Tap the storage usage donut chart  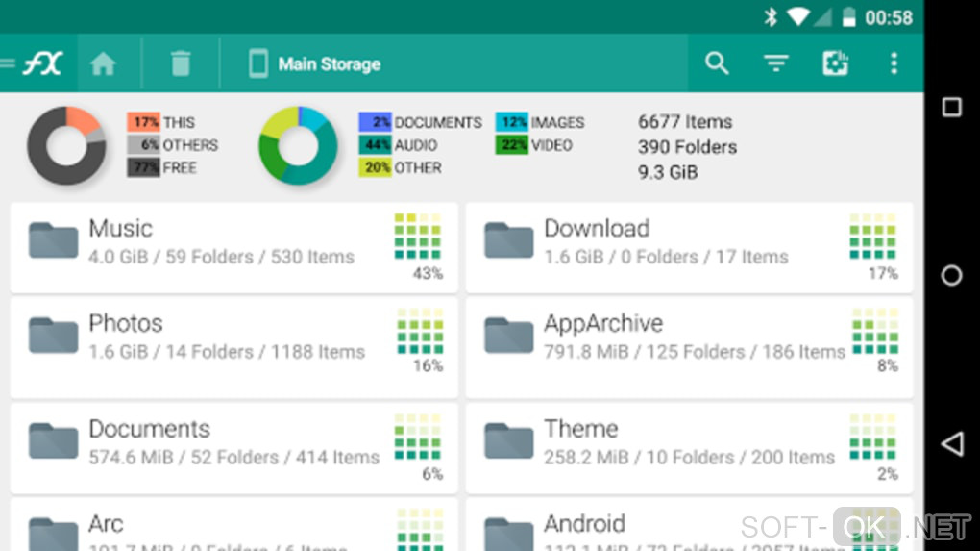tap(66, 145)
